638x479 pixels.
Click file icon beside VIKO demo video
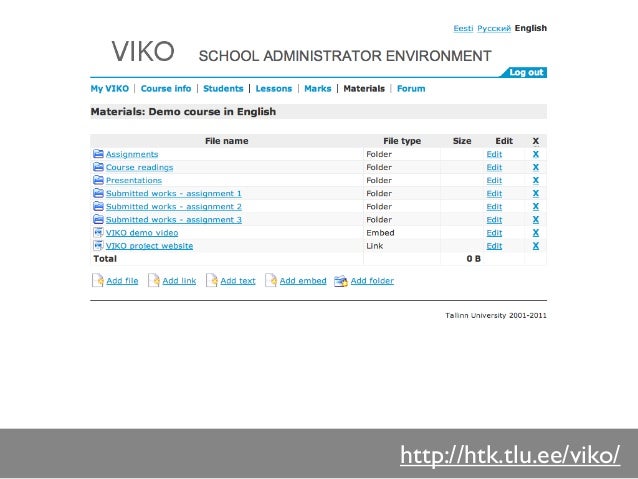(x=98, y=232)
